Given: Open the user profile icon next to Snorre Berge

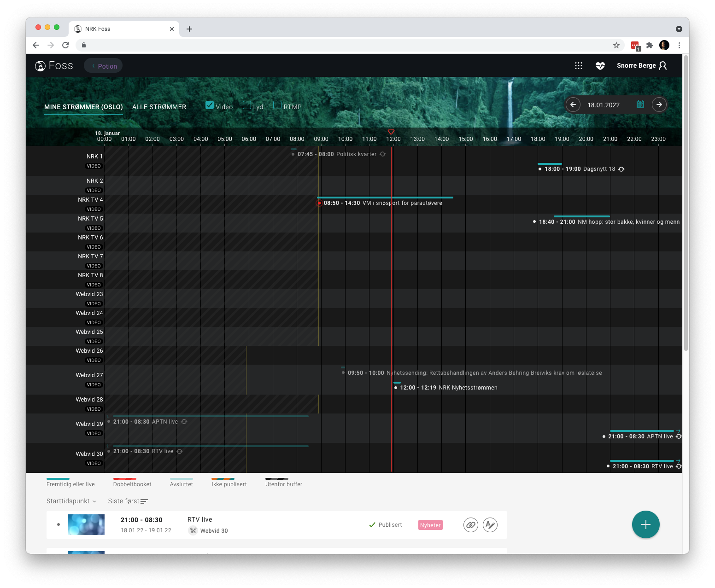Looking at the screenshot, I should [662, 66].
